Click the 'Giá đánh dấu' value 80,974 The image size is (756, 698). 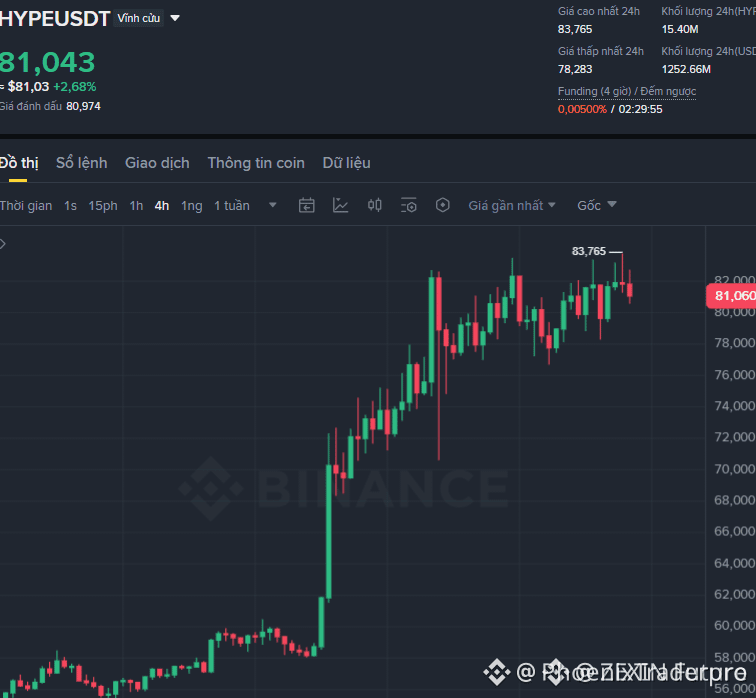[83, 106]
